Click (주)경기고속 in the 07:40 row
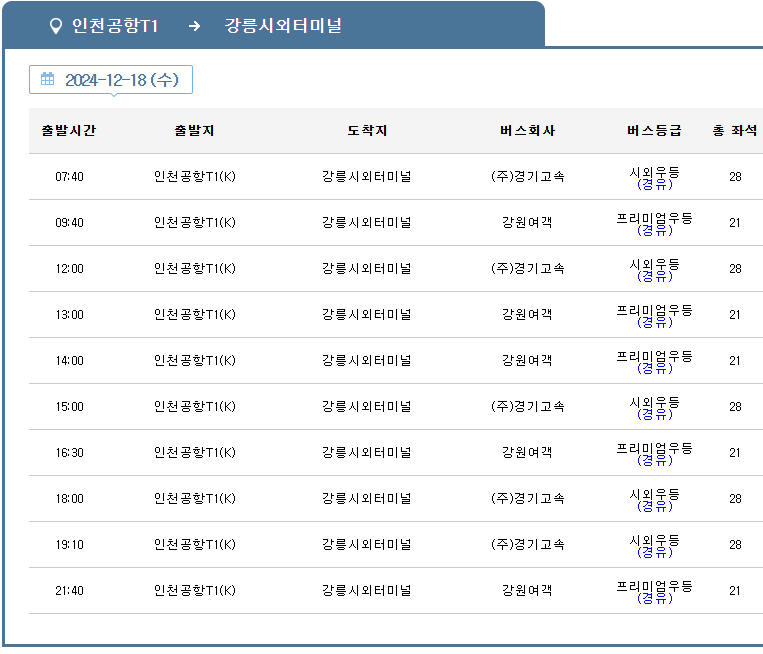763x654 pixels. click(527, 176)
